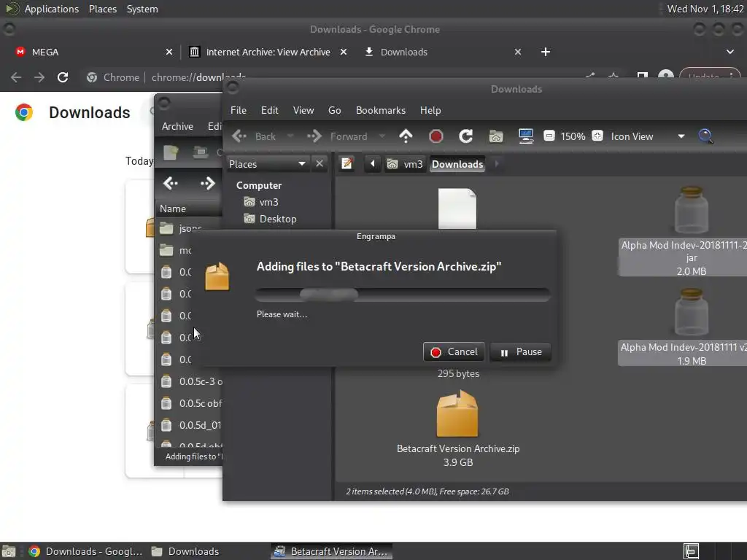Open Applications menu in top panel
This screenshot has width=747, height=560.
[52, 9]
